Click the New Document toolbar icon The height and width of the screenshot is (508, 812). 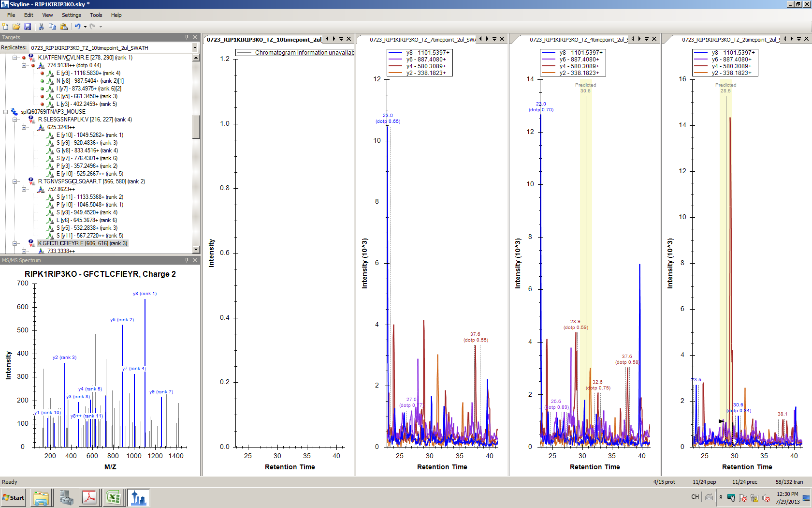tap(5, 27)
